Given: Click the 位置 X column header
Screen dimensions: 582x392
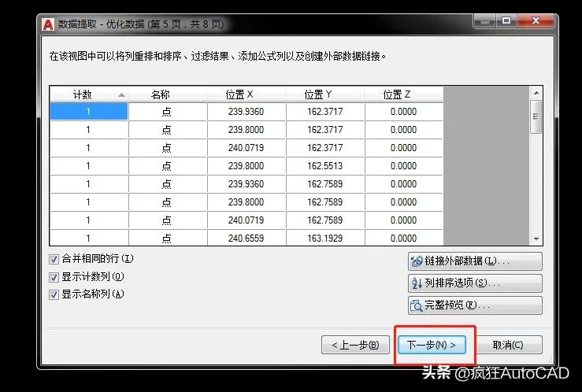Looking at the screenshot, I should [x=247, y=94].
